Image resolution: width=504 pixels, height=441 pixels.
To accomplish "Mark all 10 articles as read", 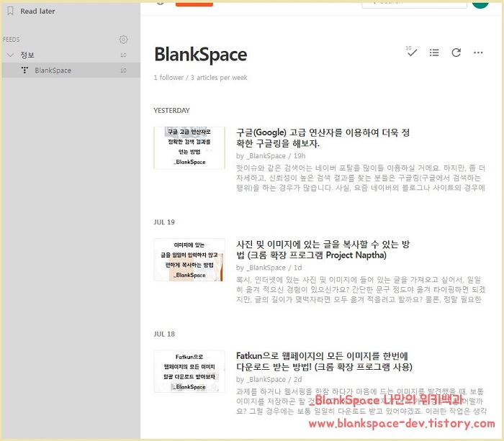I will [x=411, y=51].
